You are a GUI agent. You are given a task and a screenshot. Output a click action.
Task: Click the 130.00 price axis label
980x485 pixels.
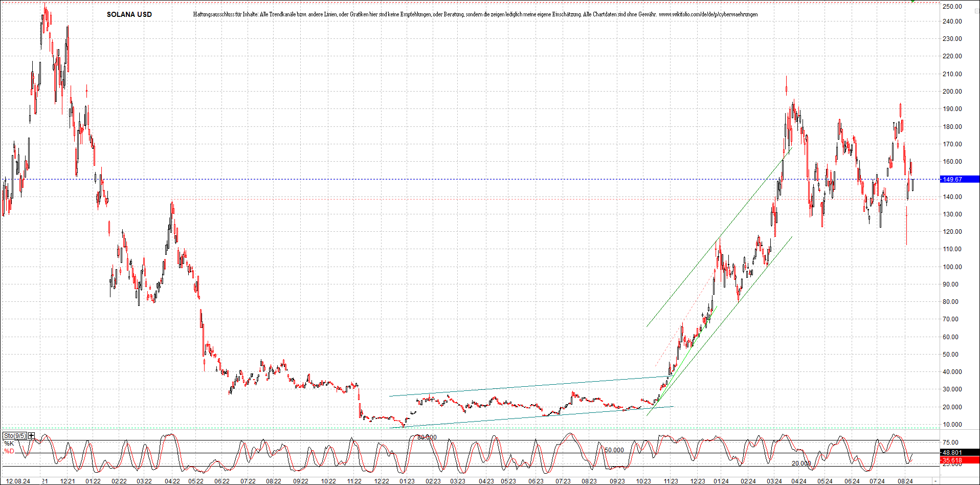tap(952, 214)
